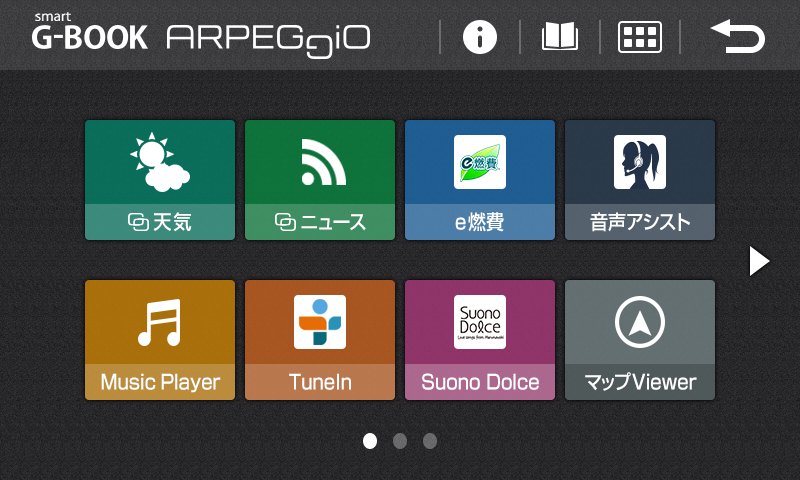Open the weather (天気) app tile

point(160,180)
